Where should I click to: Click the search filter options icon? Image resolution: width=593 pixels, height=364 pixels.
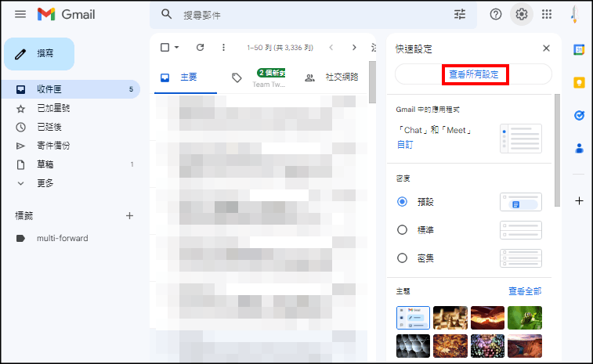460,14
